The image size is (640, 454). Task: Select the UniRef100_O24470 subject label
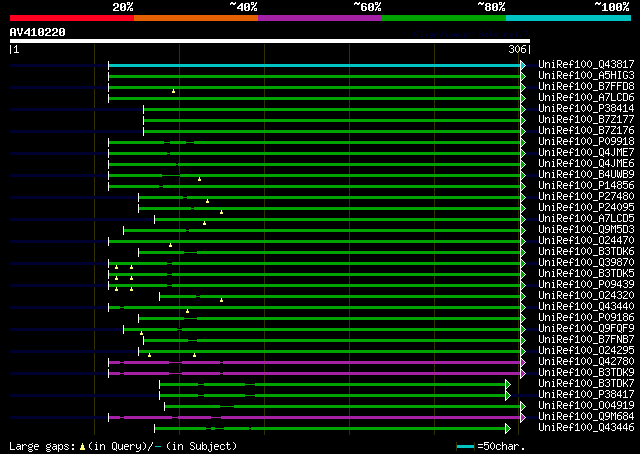click(x=586, y=240)
